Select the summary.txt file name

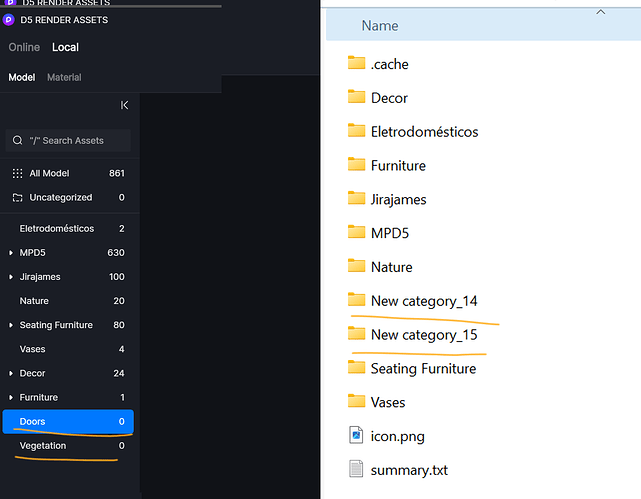coord(409,470)
